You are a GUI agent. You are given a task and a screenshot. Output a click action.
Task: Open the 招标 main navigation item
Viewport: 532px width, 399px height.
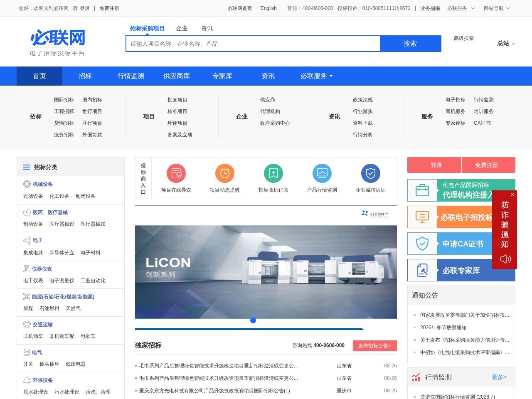[85, 76]
